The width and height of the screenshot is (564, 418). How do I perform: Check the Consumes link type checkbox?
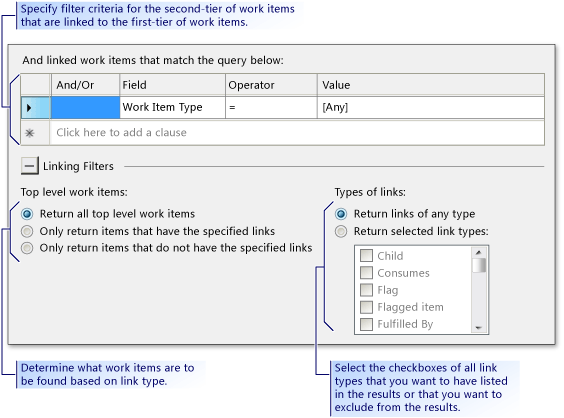pos(366,273)
